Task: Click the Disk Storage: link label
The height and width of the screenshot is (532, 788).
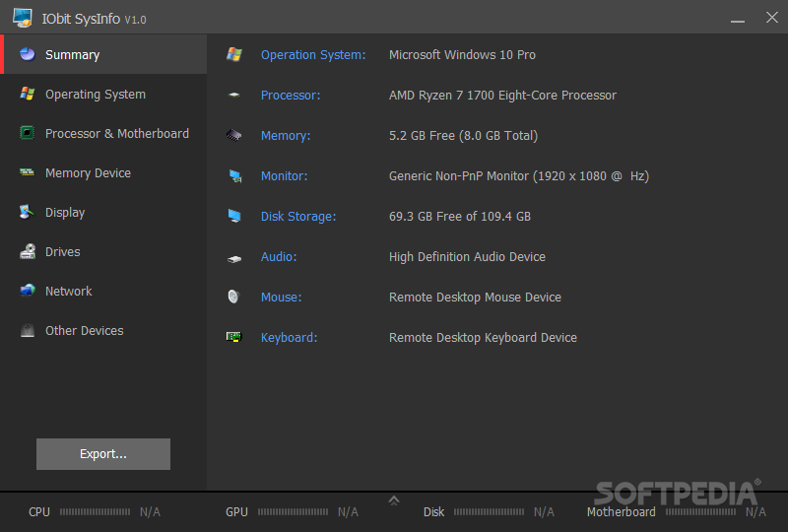Action: coord(298,216)
